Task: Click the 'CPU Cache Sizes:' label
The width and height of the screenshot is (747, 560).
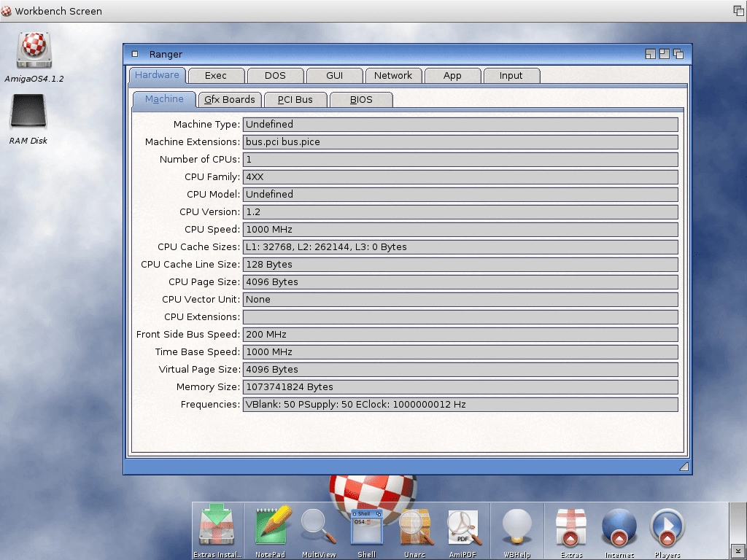Action: tap(198, 247)
